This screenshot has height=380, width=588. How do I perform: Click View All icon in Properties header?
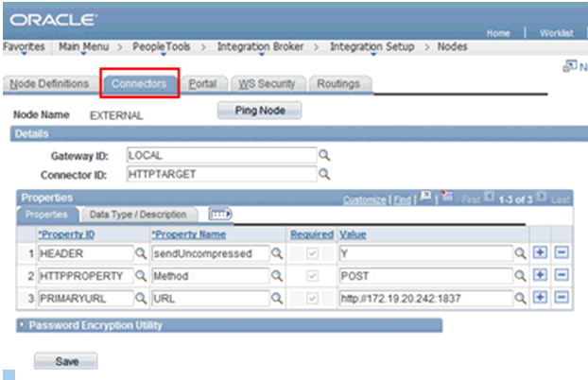425,197
